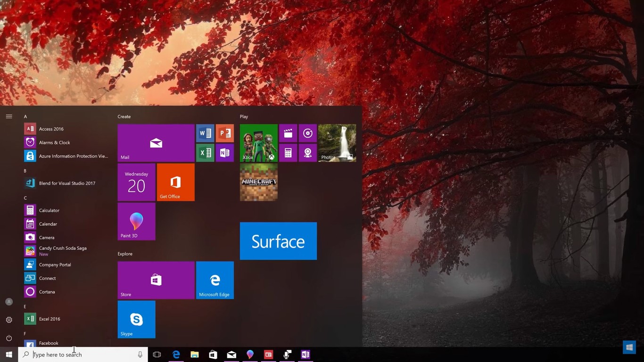
Task: Open the Calculator small purple tile
Action: pos(288,153)
